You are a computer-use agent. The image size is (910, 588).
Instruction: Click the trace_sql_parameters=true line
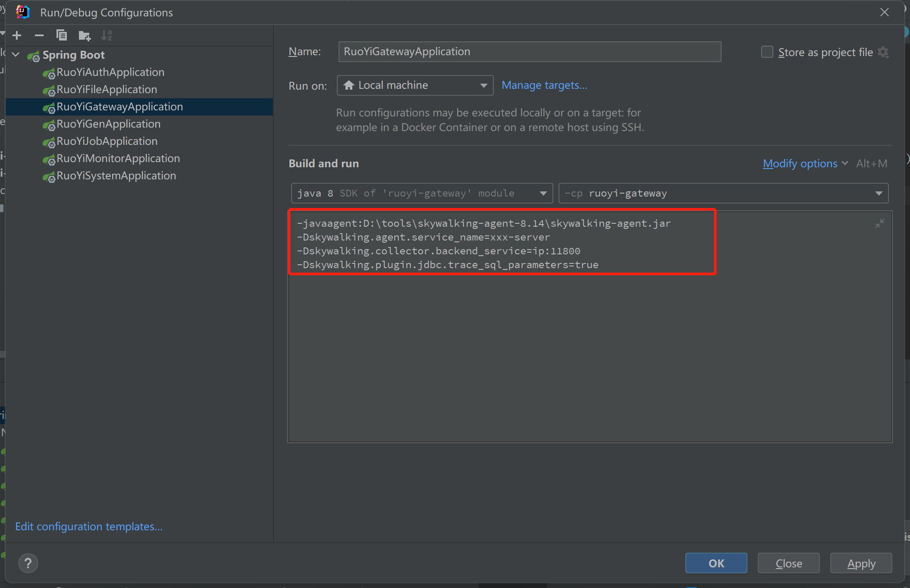tap(447, 265)
